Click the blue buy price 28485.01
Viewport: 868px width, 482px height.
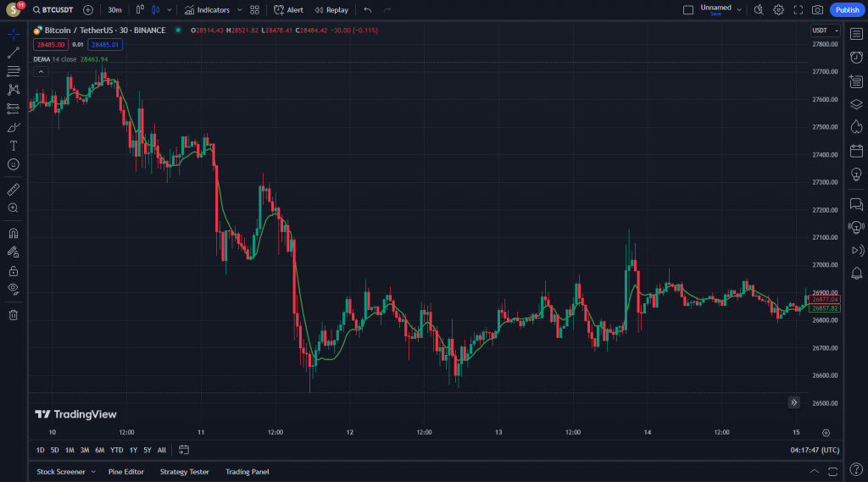tap(105, 45)
